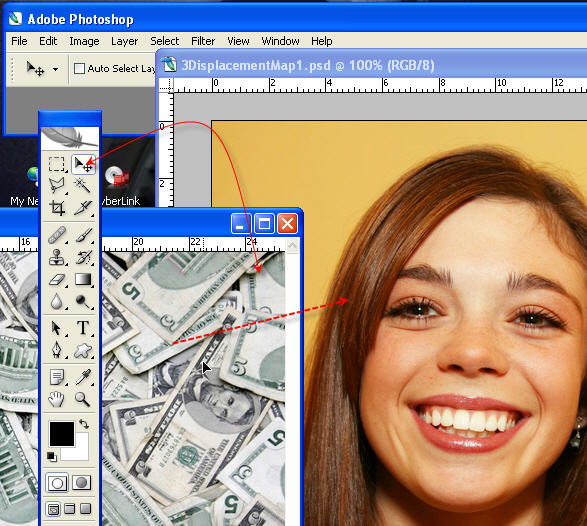This screenshot has height=526, width=587.
Task: Open the Filter menu
Action: tap(203, 41)
